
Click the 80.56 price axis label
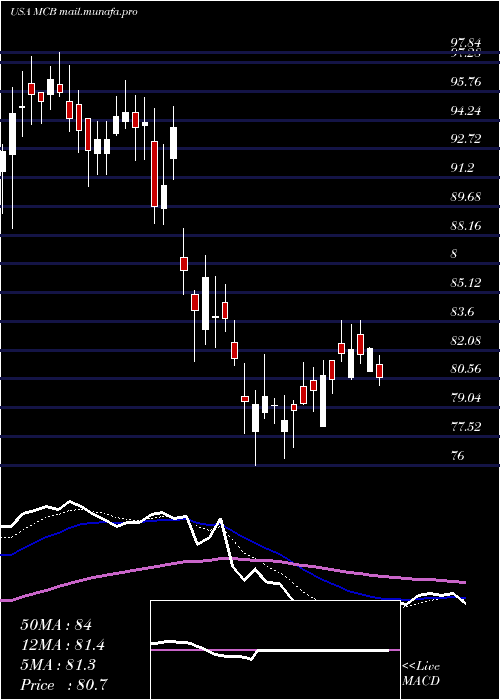[x=466, y=369]
